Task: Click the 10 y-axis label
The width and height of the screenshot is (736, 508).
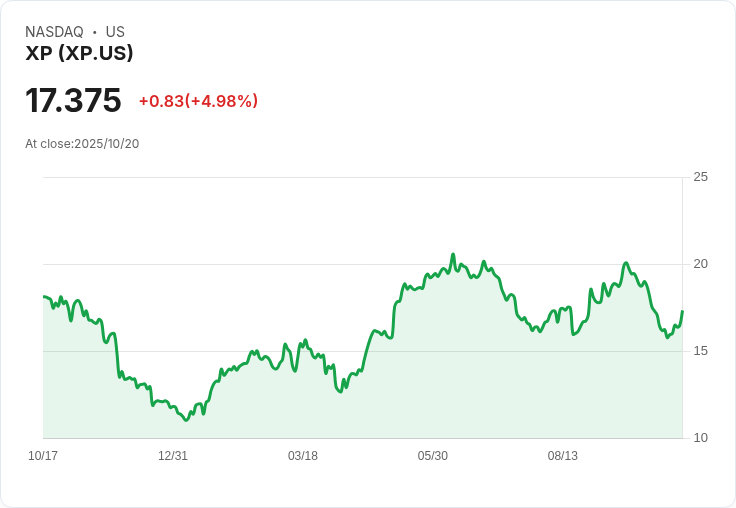Action: click(x=701, y=438)
